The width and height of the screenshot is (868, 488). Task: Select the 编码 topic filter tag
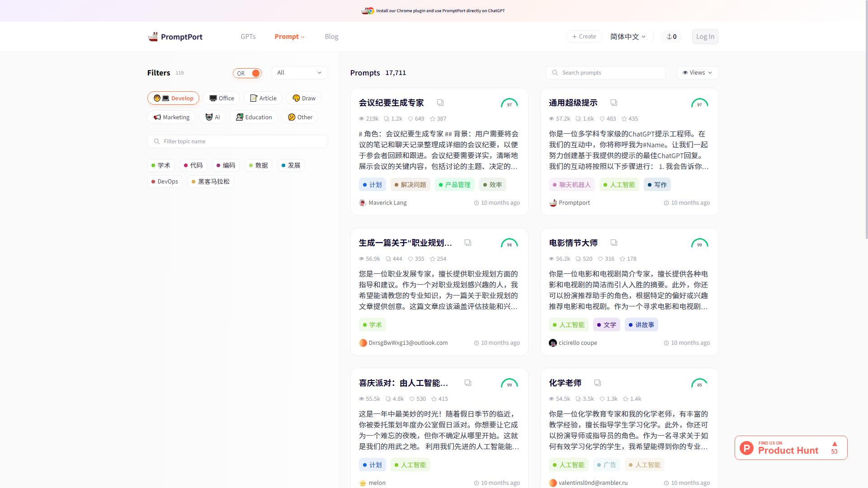coord(226,165)
